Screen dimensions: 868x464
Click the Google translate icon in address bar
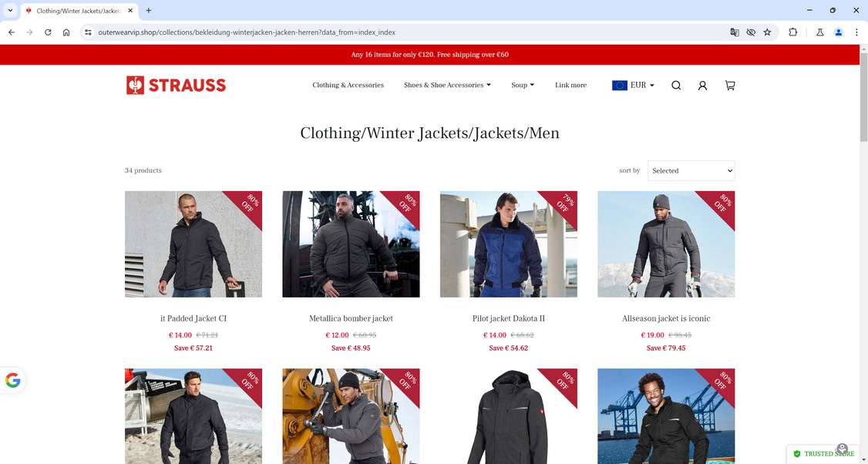(735, 32)
